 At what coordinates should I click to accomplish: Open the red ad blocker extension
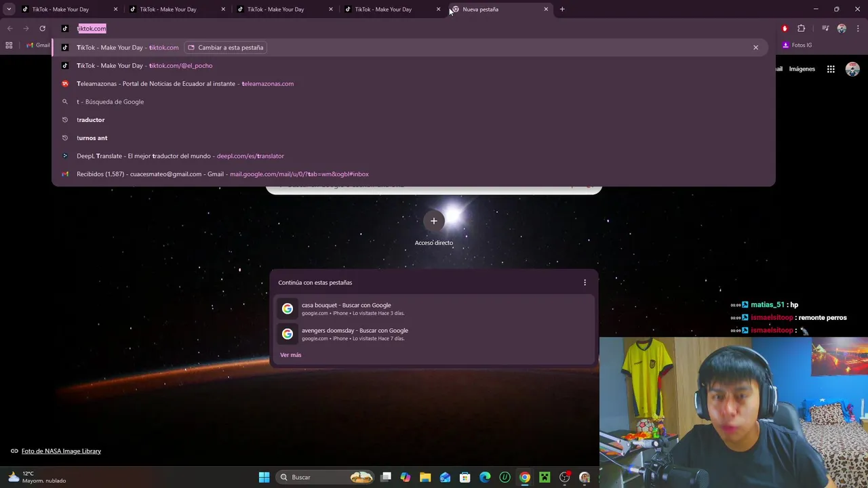point(785,28)
